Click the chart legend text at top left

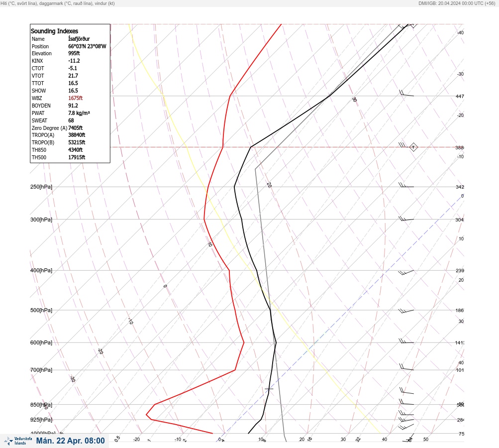point(58,3)
